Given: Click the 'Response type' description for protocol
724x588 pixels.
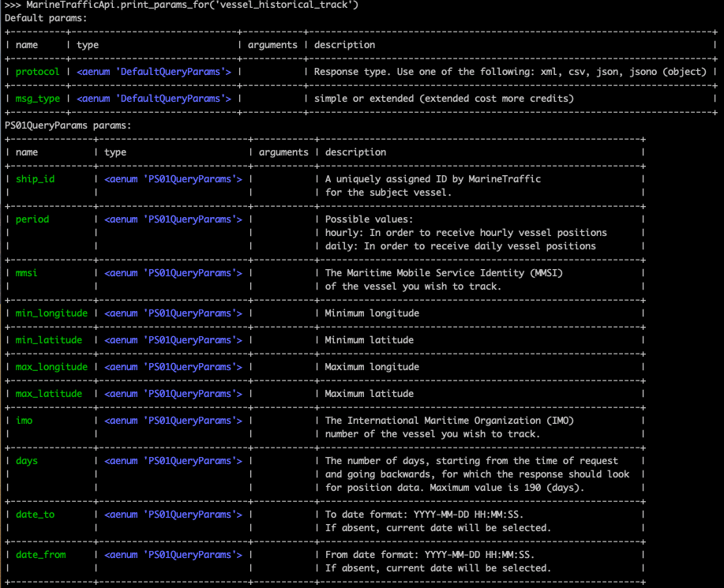Looking at the screenshot, I should pos(510,72).
